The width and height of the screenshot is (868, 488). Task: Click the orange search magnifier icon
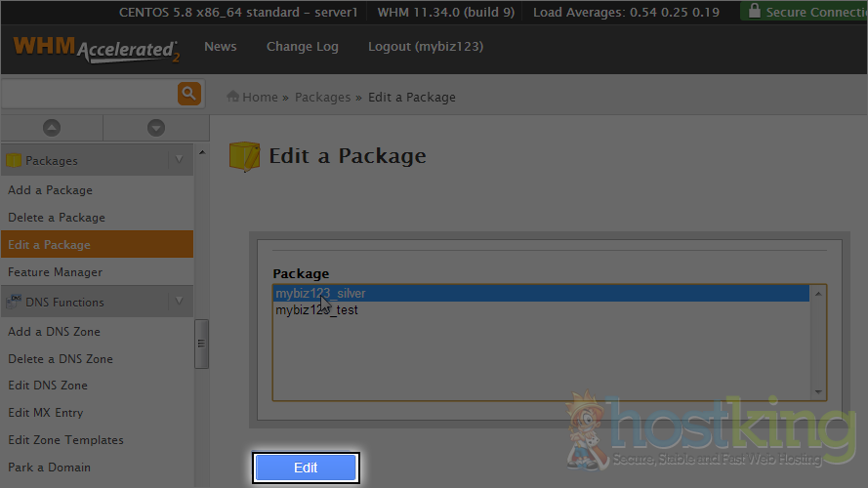[188, 94]
